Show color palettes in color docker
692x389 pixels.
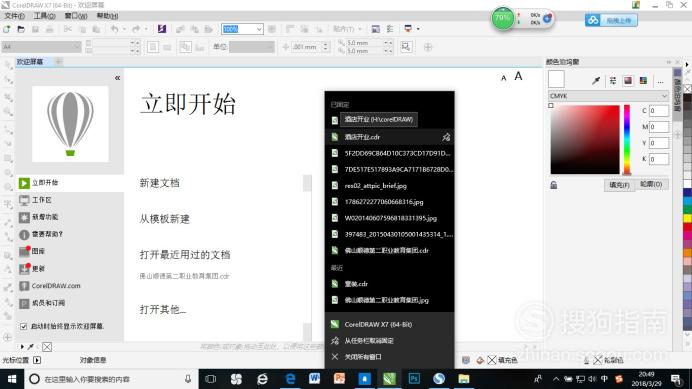pyautogui.click(x=643, y=80)
